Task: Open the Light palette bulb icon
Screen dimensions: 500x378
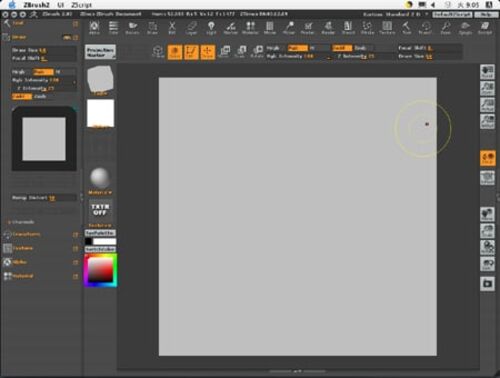Action: (x=211, y=28)
